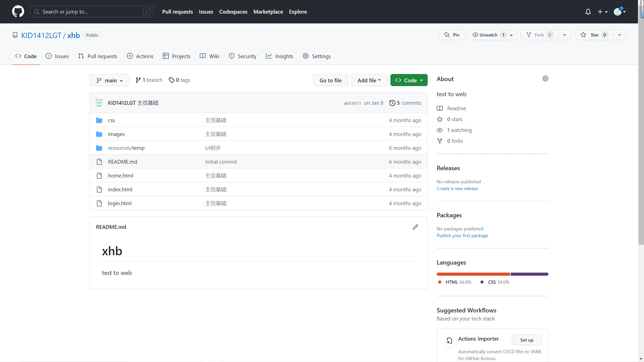
Task: Click the Actions Importer icon
Action: pos(449,341)
